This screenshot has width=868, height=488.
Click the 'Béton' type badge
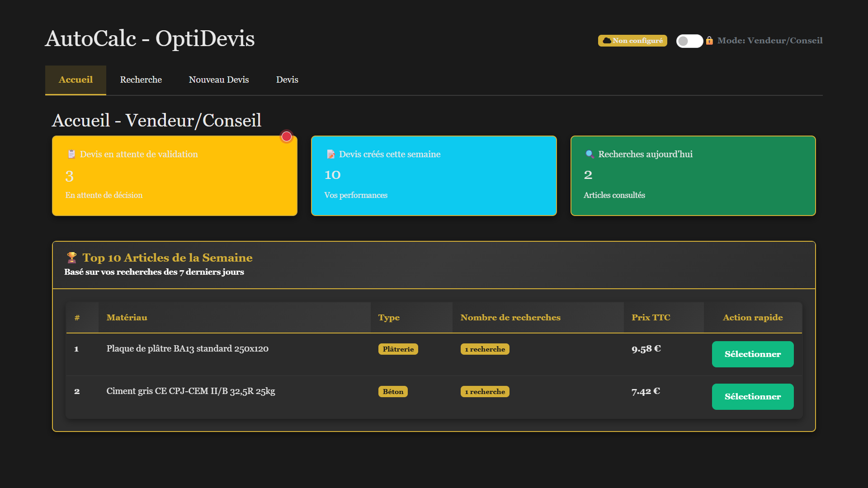[393, 391]
